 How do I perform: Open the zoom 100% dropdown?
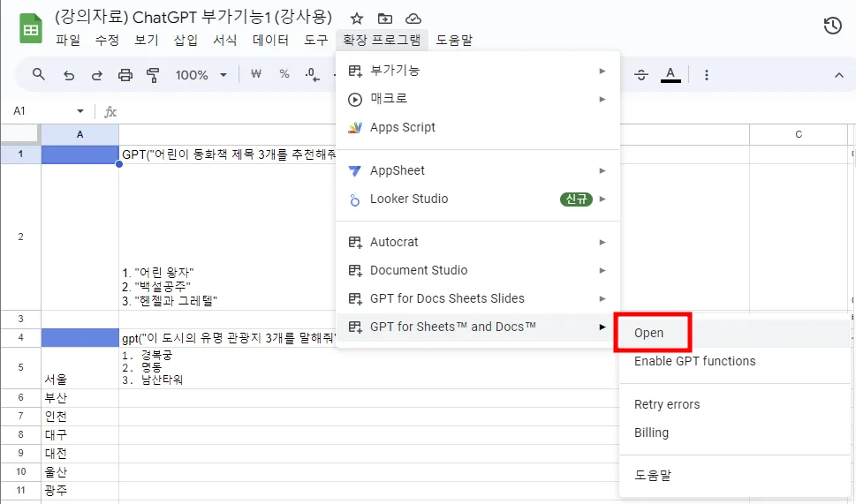201,75
